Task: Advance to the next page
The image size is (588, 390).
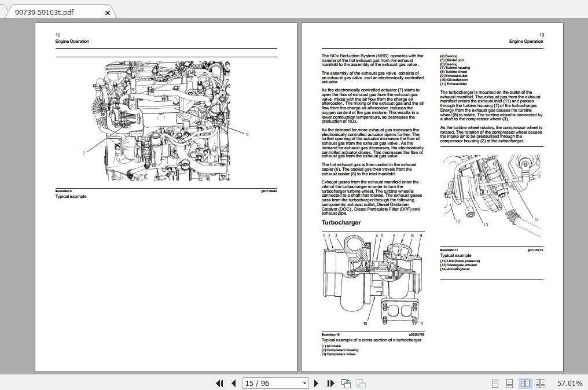Action: (x=316, y=383)
